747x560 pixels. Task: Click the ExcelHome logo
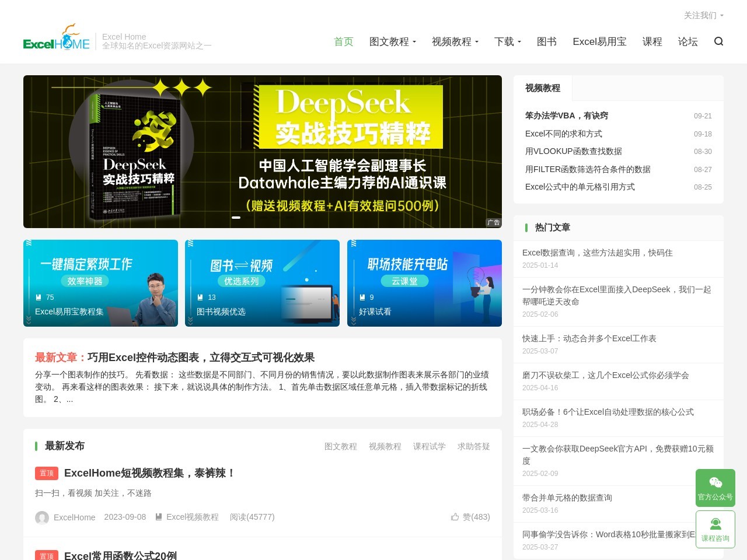pyautogui.click(x=57, y=37)
